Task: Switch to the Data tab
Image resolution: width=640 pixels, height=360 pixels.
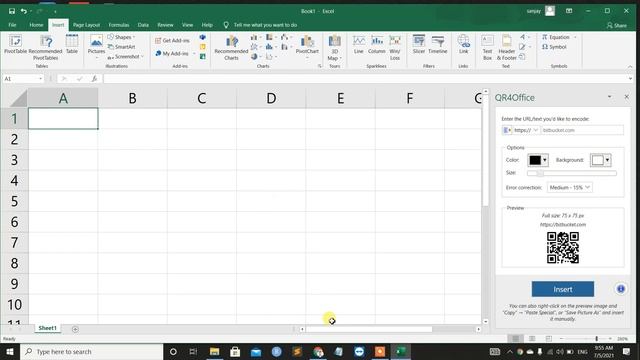Action: [143, 25]
